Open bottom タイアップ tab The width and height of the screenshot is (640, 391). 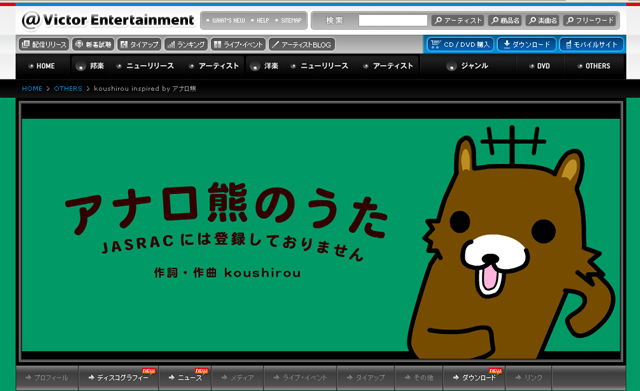366,378
